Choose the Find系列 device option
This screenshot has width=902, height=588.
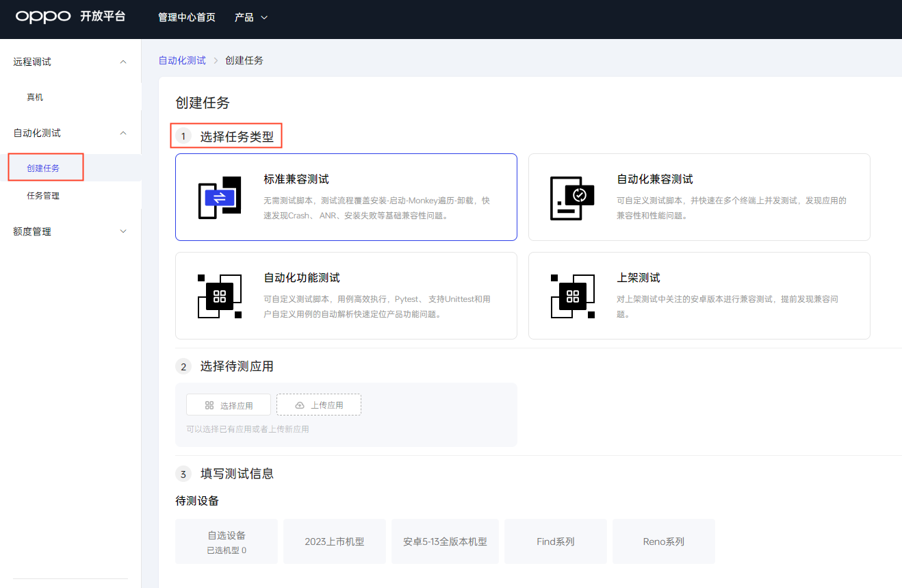(x=555, y=541)
